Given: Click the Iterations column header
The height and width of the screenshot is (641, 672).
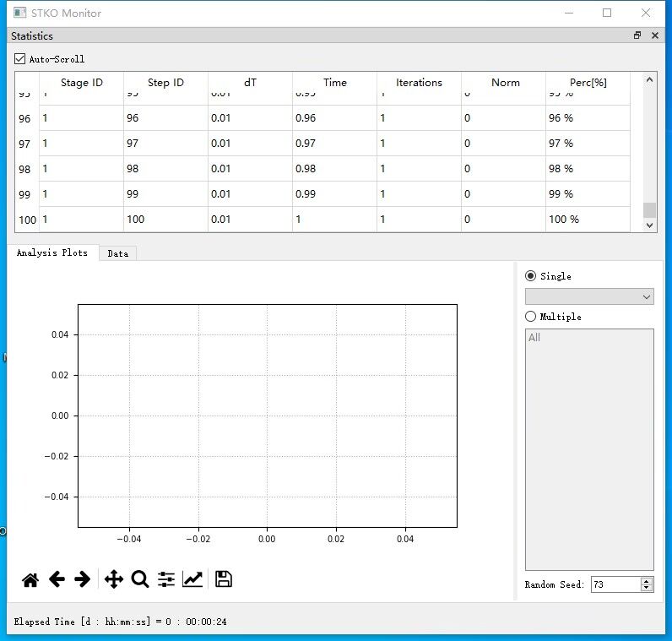Looking at the screenshot, I should tap(419, 82).
